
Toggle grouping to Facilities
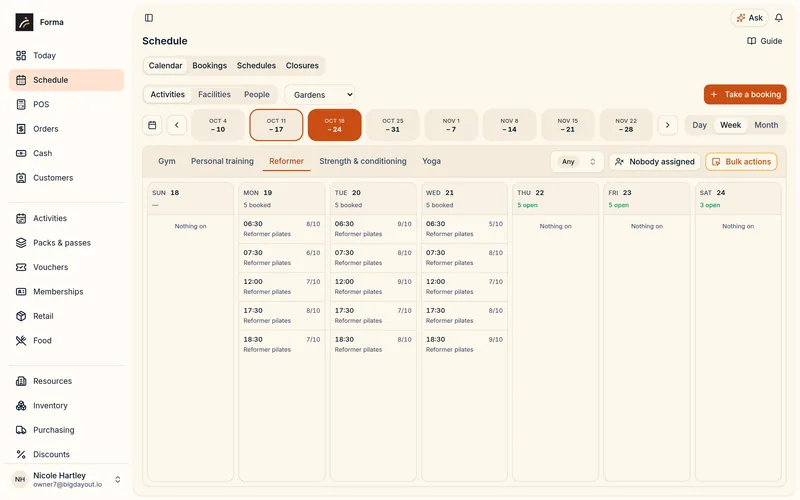click(x=214, y=94)
